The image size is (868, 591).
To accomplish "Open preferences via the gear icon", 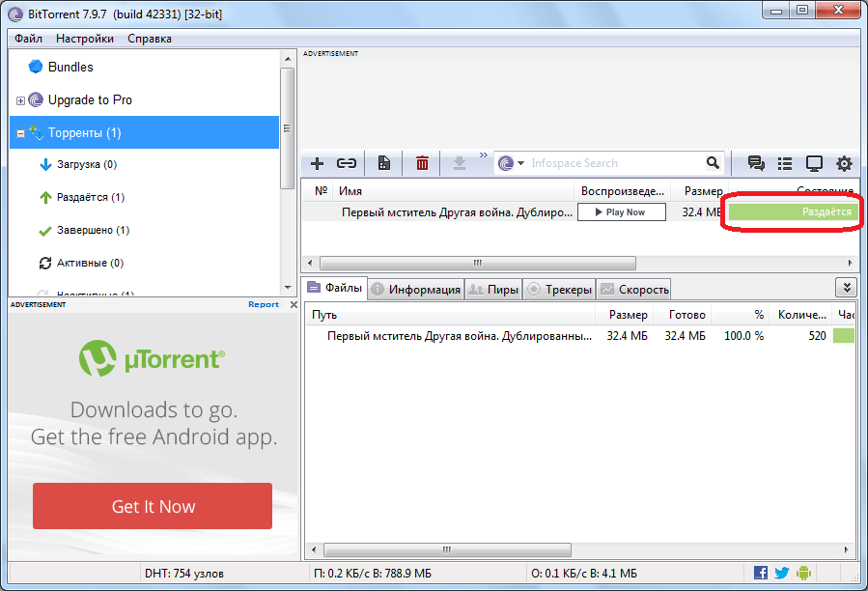I will click(x=844, y=163).
